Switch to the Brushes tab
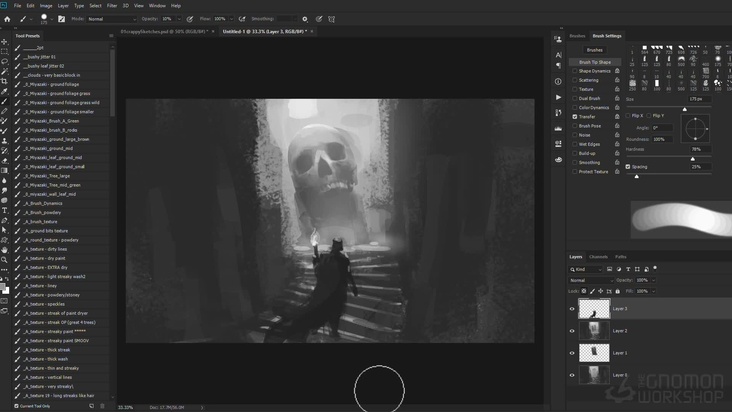 coord(577,36)
